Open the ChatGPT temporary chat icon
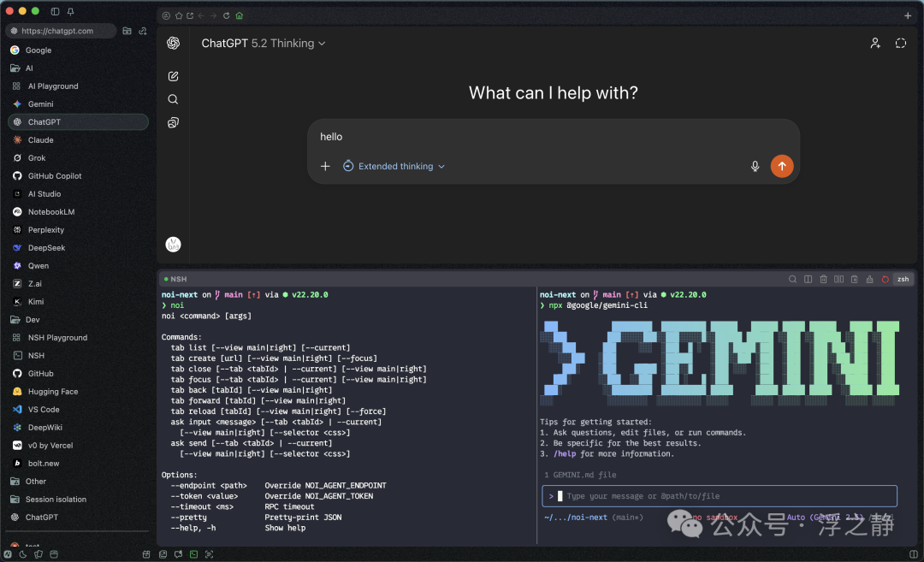This screenshot has width=924, height=562. (900, 43)
